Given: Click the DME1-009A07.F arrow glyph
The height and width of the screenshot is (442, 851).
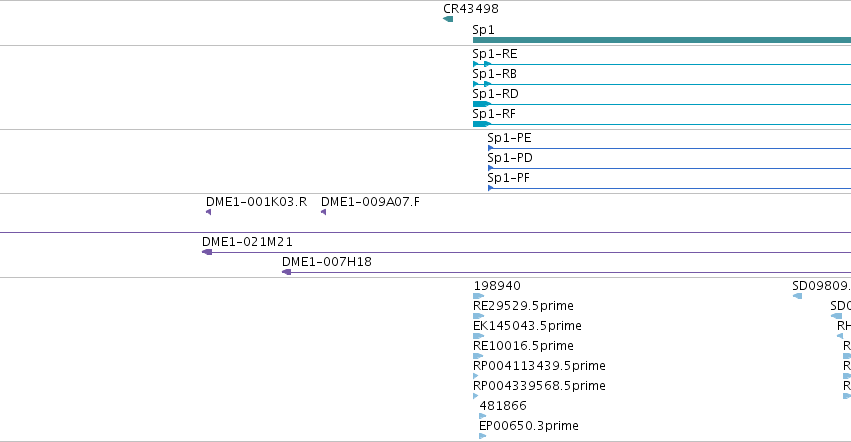Looking at the screenshot, I should [323, 212].
